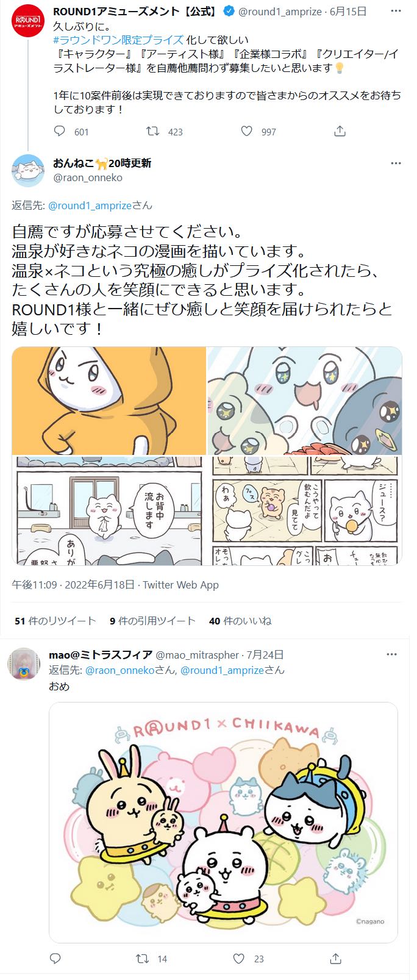Open more options on the ROUND1 tweet
Screen dimensions: 417x980
tap(396, 12)
